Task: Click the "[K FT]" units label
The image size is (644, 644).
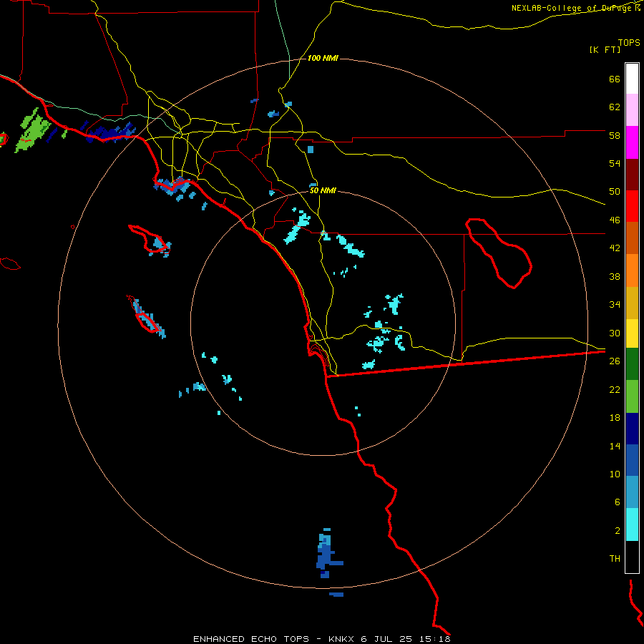Action: coord(605,50)
